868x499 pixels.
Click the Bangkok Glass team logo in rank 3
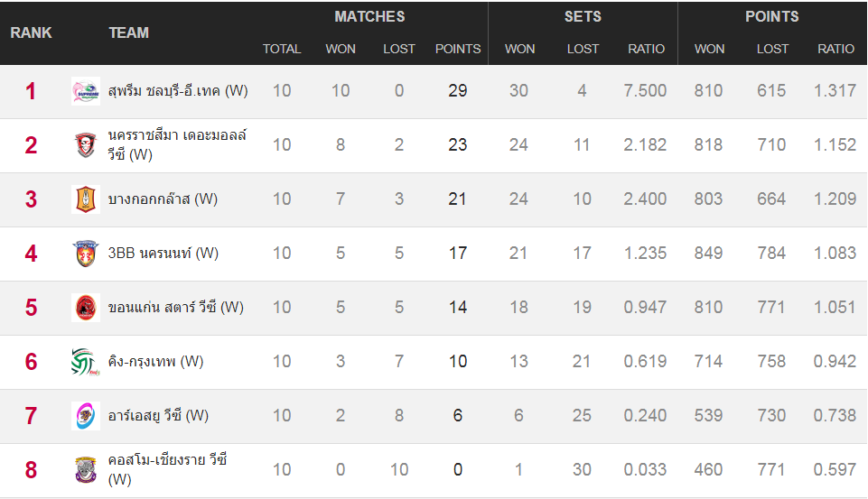coord(85,199)
